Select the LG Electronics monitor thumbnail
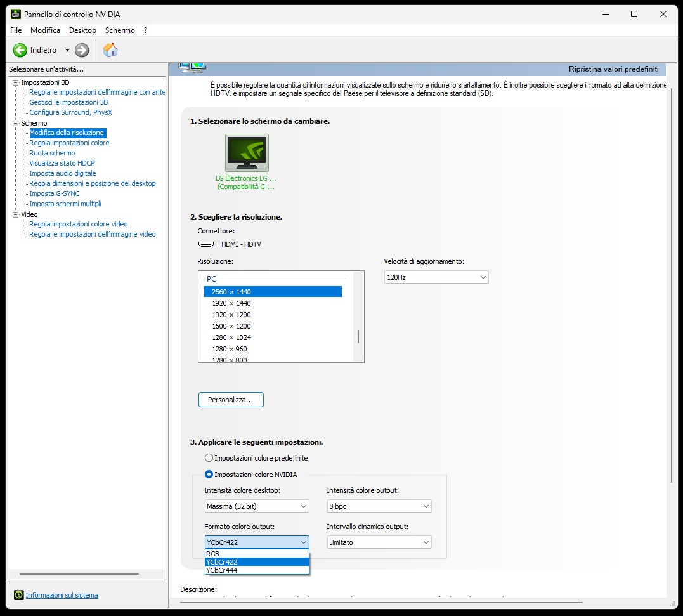 (x=247, y=153)
